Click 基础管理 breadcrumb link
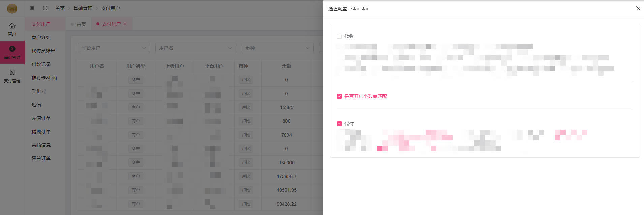644x215 pixels. [83, 8]
